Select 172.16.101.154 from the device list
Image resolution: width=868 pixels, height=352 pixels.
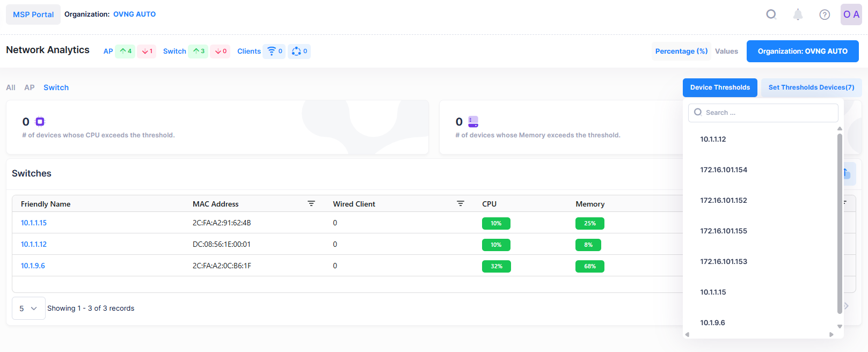(724, 170)
